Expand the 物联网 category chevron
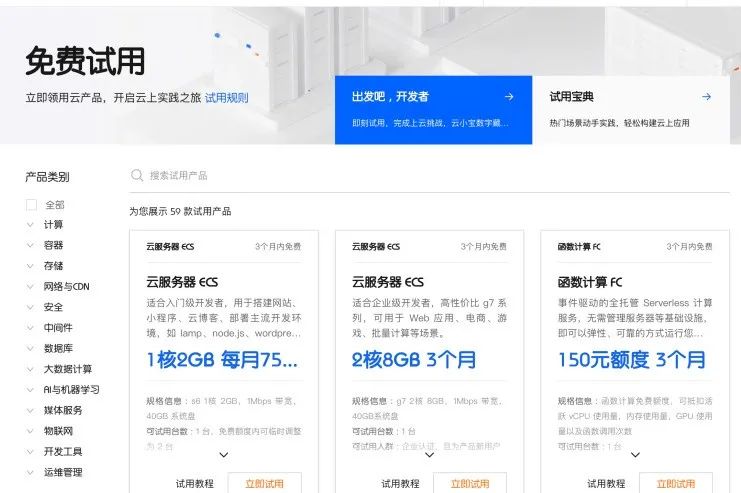The image size is (741, 493). pos(30,431)
